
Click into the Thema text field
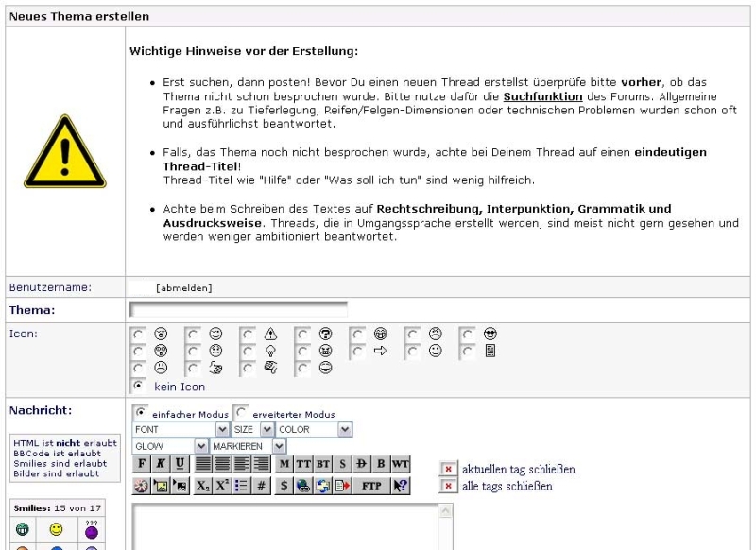[x=238, y=309]
